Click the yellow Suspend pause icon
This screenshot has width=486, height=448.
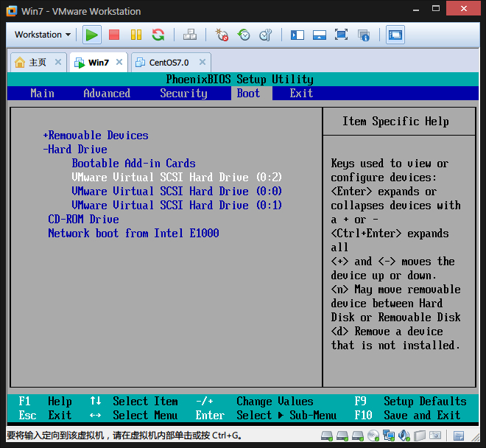coord(136,35)
